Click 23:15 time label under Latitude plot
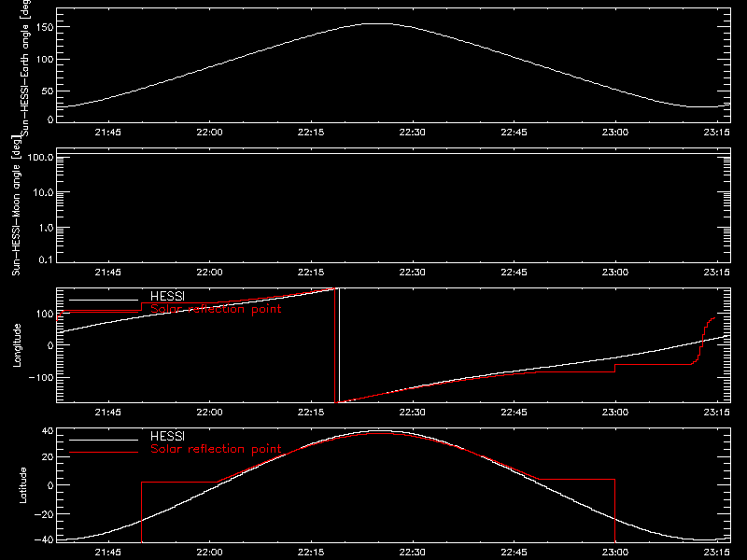The height and width of the screenshot is (560, 747). point(716,553)
